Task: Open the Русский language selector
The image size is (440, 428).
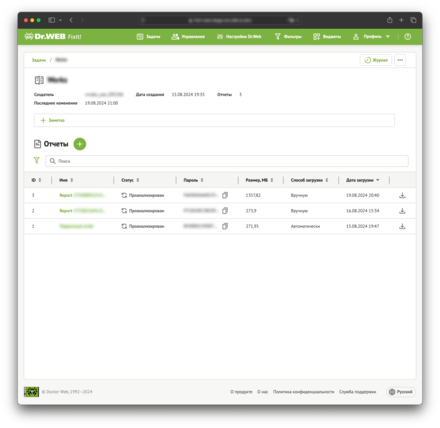Action: click(x=401, y=392)
